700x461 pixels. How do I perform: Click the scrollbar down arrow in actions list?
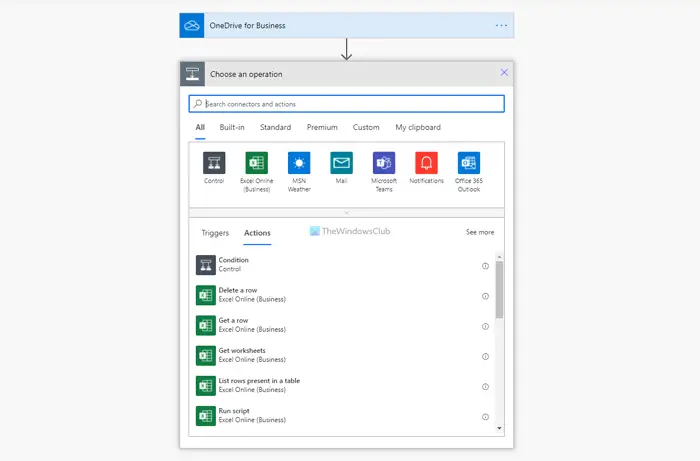(499, 428)
